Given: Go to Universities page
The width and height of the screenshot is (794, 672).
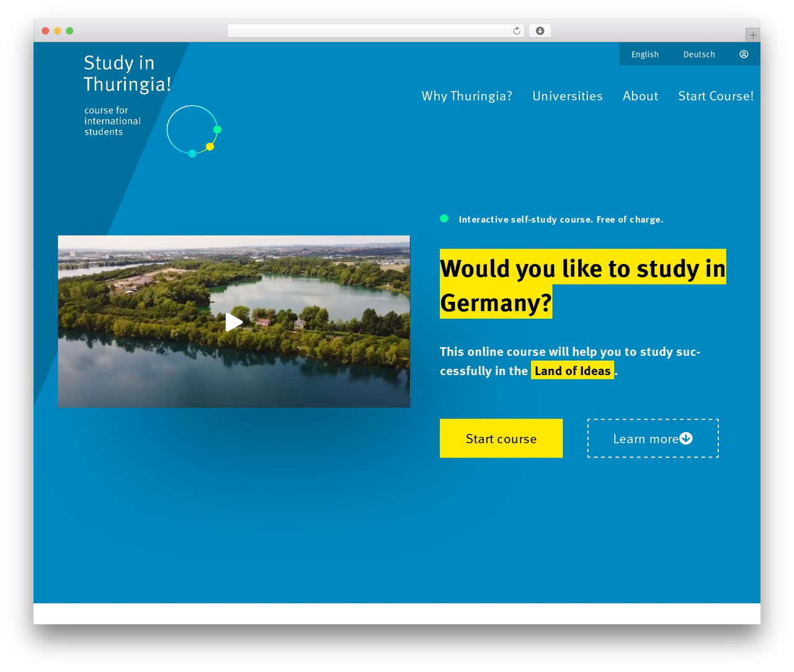Looking at the screenshot, I should [568, 96].
